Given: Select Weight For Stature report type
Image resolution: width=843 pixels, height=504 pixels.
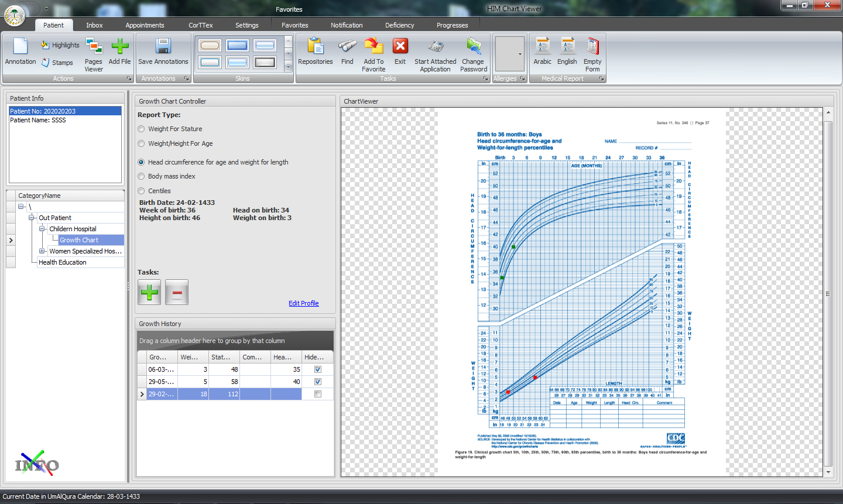Looking at the screenshot, I should point(141,129).
